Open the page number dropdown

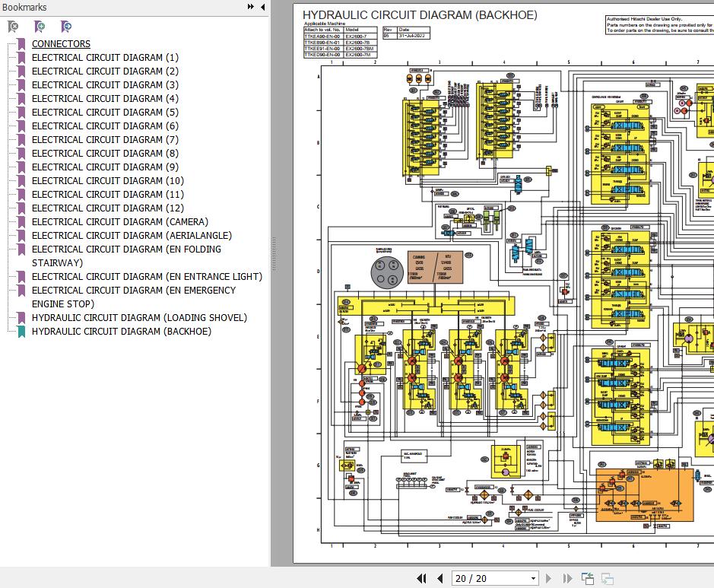pyautogui.click(x=533, y=578)
